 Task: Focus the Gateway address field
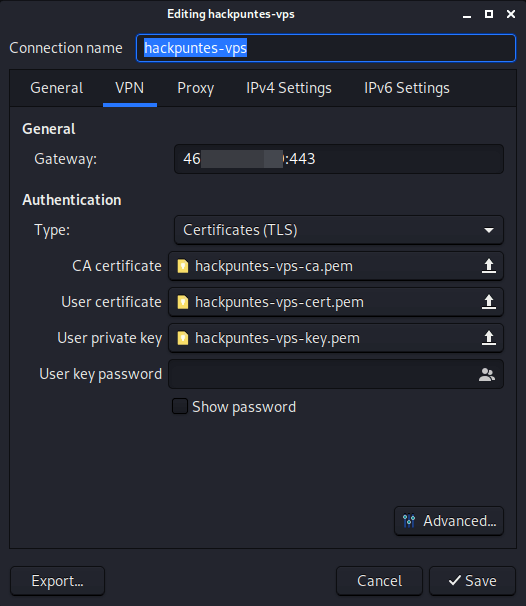pos(339,159)
